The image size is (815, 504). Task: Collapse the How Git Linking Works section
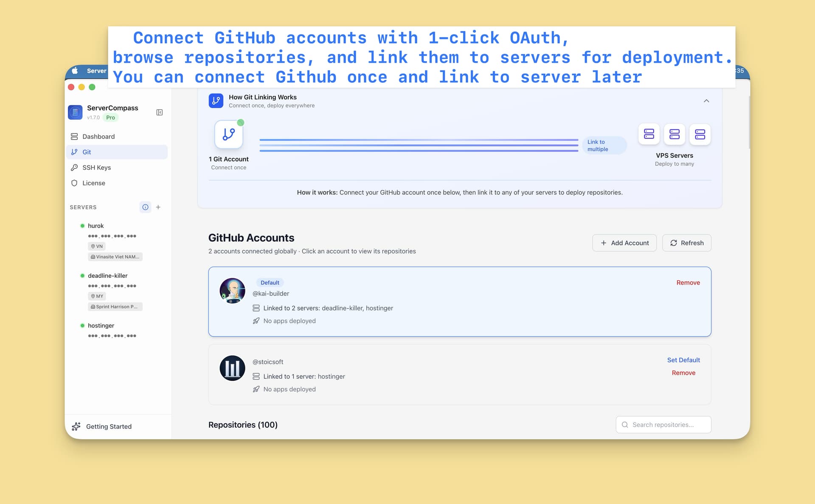706,101
